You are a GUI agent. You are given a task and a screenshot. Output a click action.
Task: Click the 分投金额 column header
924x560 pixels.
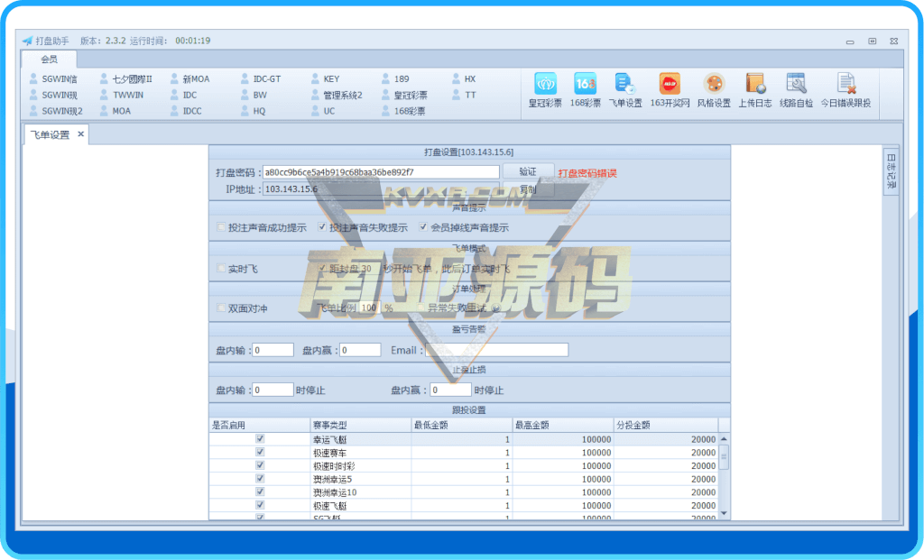click(x=666, y=425)
